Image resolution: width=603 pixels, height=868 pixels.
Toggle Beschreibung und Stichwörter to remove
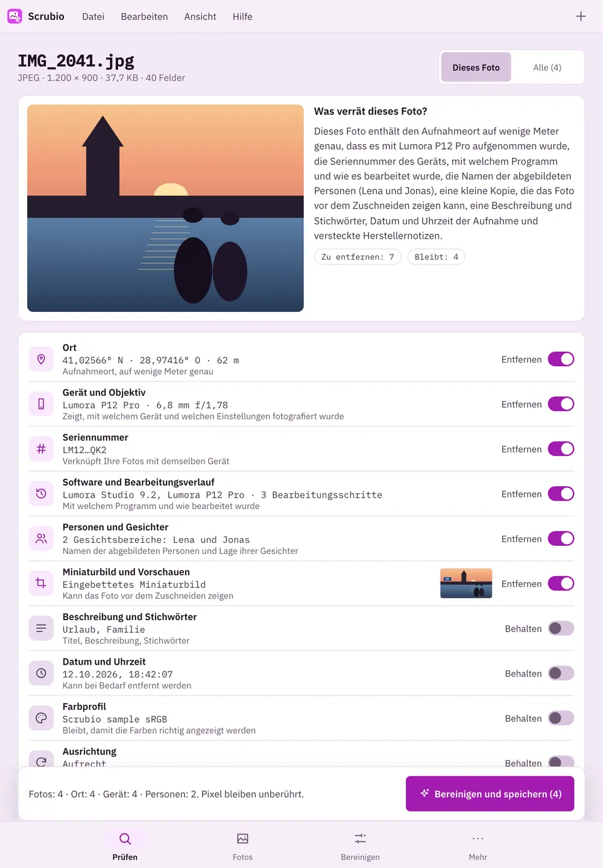pyautogui.click(x=561, y=629)
